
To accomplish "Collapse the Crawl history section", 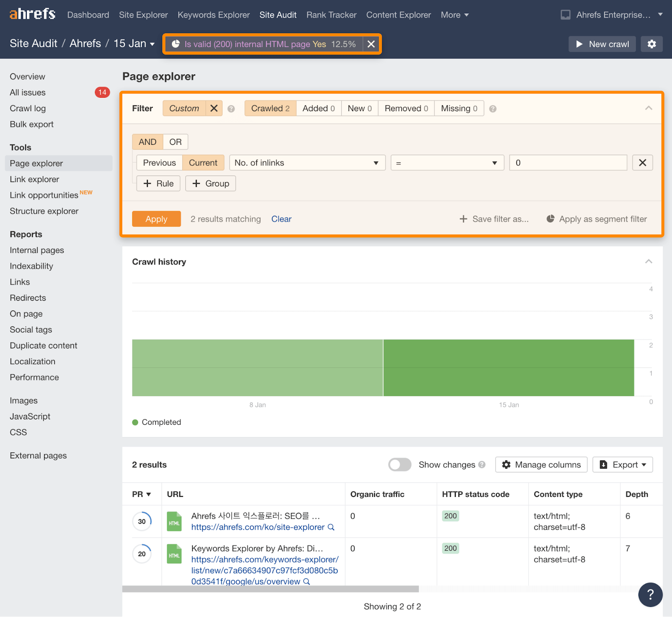I will (648, 261).
